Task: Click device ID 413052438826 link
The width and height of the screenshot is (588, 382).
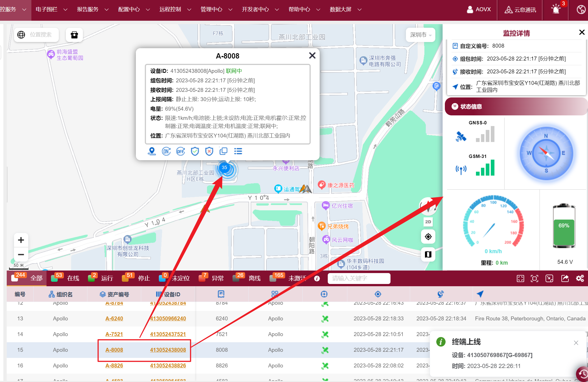Action: pos(168,365)
